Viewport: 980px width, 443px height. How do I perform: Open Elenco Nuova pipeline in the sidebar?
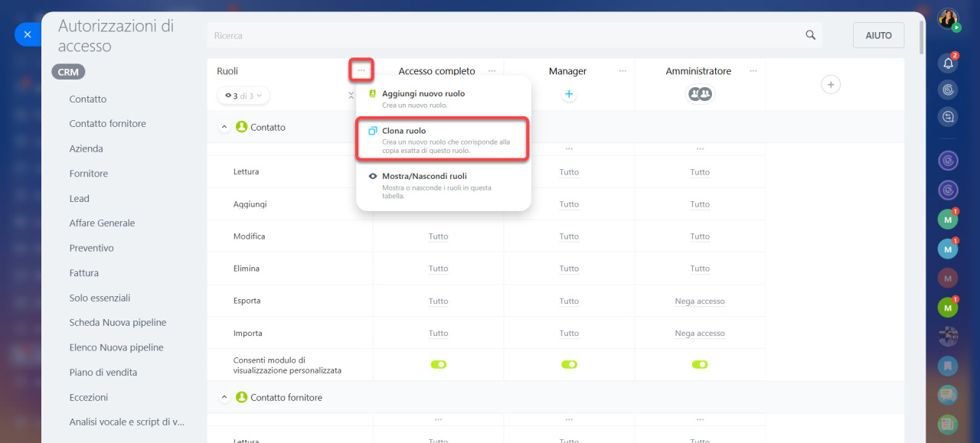pos(116,347)
